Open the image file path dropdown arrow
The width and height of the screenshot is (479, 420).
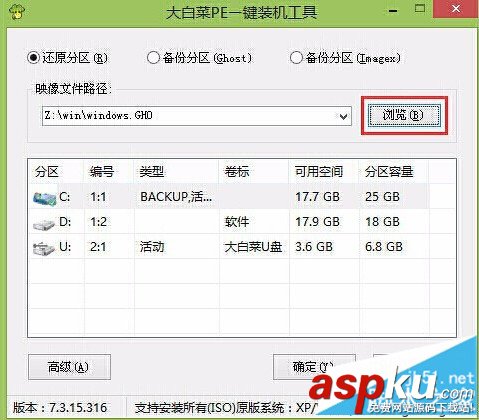343,116
